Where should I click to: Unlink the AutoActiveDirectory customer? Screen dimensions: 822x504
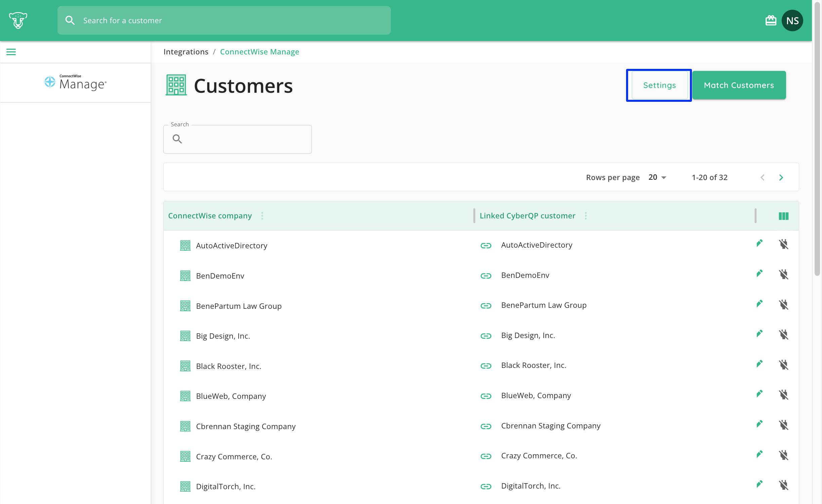click(x=783, y=244)
